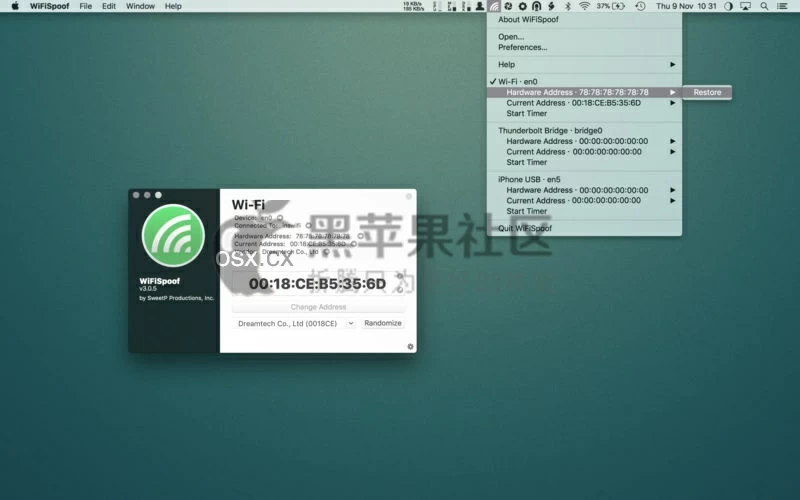Choose Quit WiFiSpoof
Viewport: 800px width, 500px height.
click(584, 228)
